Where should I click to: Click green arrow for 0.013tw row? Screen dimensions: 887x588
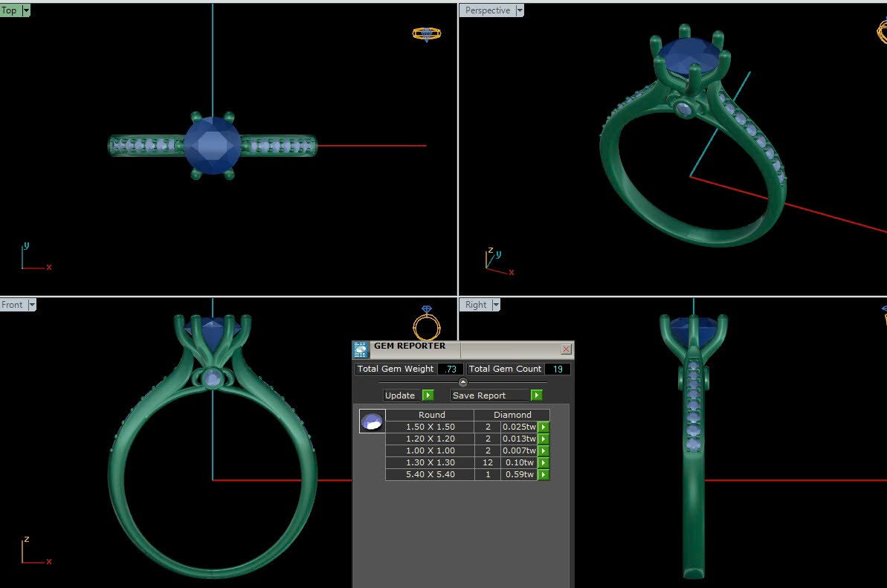pyautogui.click(x=544, y=439)
